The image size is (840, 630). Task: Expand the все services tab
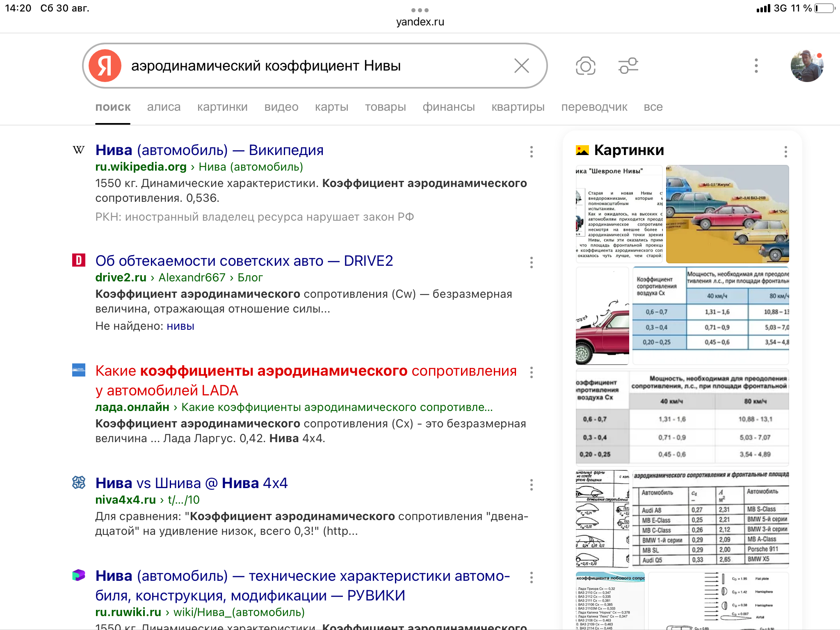(653, 107)
